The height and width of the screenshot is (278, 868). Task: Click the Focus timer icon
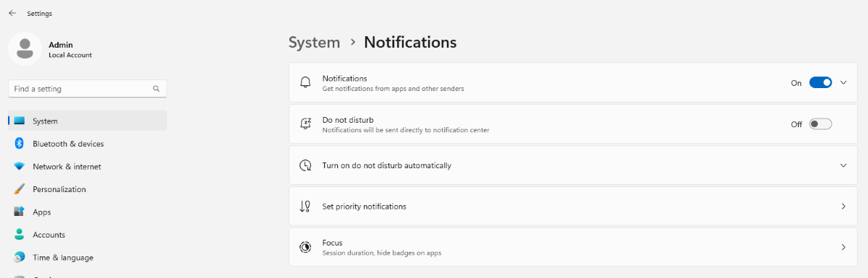[x=306, y=247]
